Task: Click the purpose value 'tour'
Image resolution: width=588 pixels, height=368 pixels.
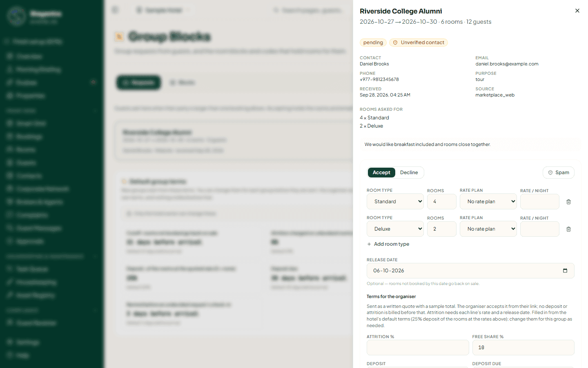Action: tap(480, 79)
